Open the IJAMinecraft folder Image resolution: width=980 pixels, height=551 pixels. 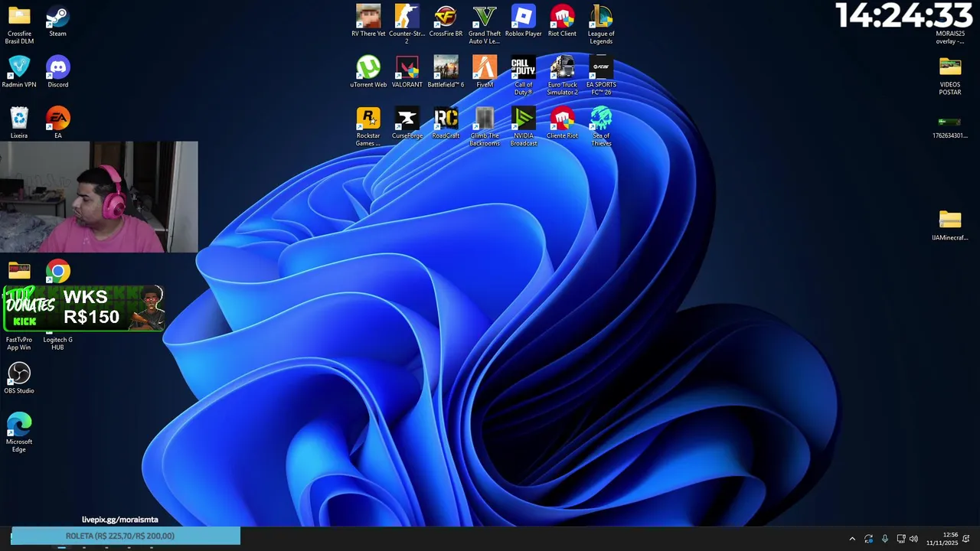(x=950, y=225)
